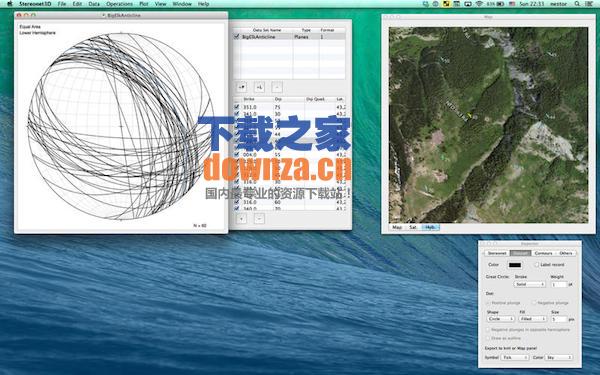Open the Window menu

click(182, 4)
